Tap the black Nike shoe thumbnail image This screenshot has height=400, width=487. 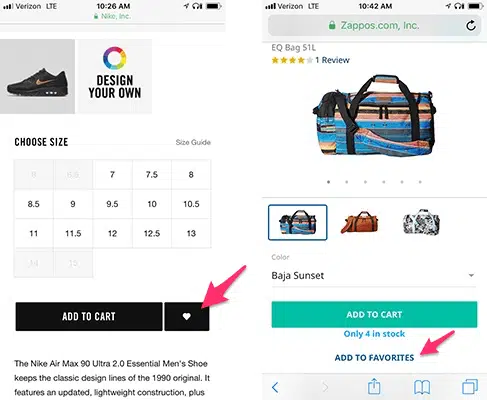pyautogui.click(x=37, y=76)
